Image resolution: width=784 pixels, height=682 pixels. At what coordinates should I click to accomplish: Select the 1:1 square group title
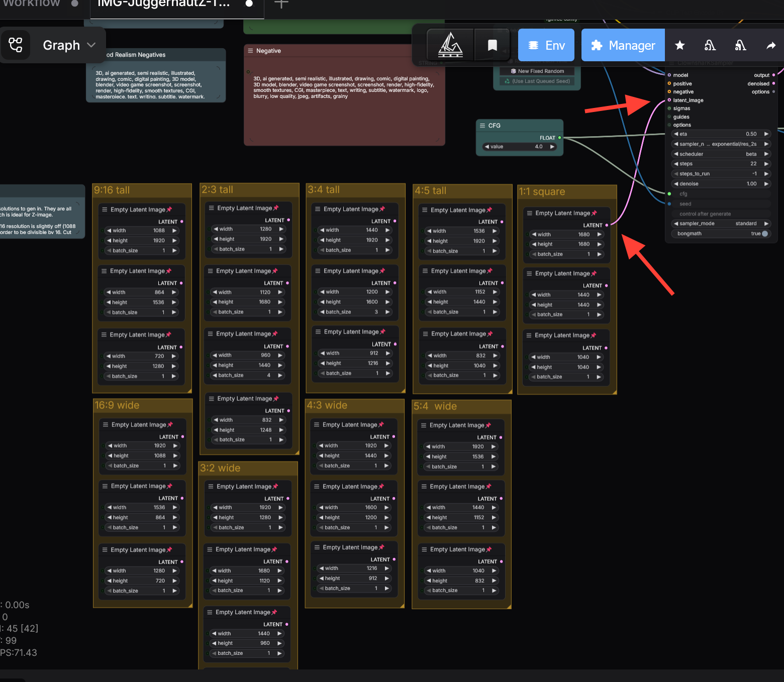pyautogui.click(x=542, y=191)
